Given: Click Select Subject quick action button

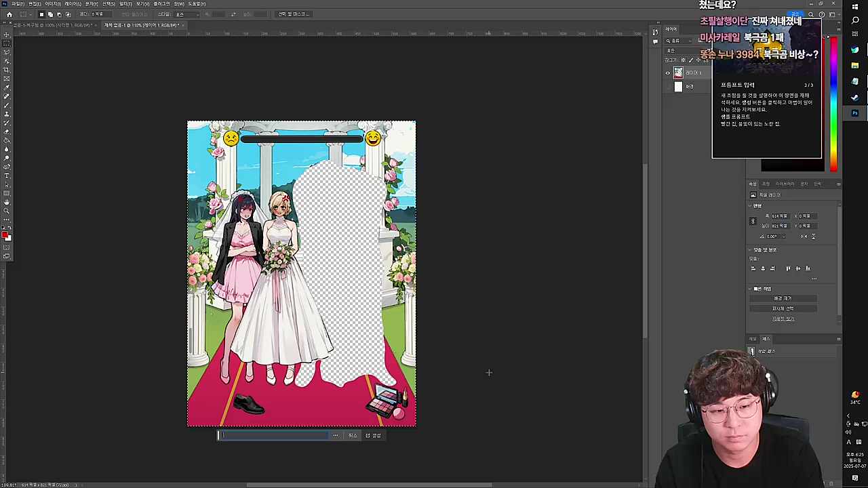Looking at the screenshot, I should point(783,308).
